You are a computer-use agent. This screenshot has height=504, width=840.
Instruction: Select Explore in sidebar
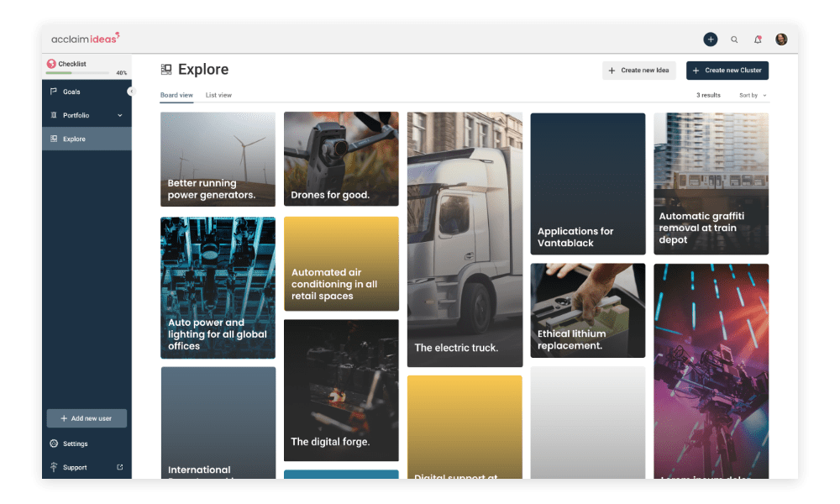coord(87,139)
